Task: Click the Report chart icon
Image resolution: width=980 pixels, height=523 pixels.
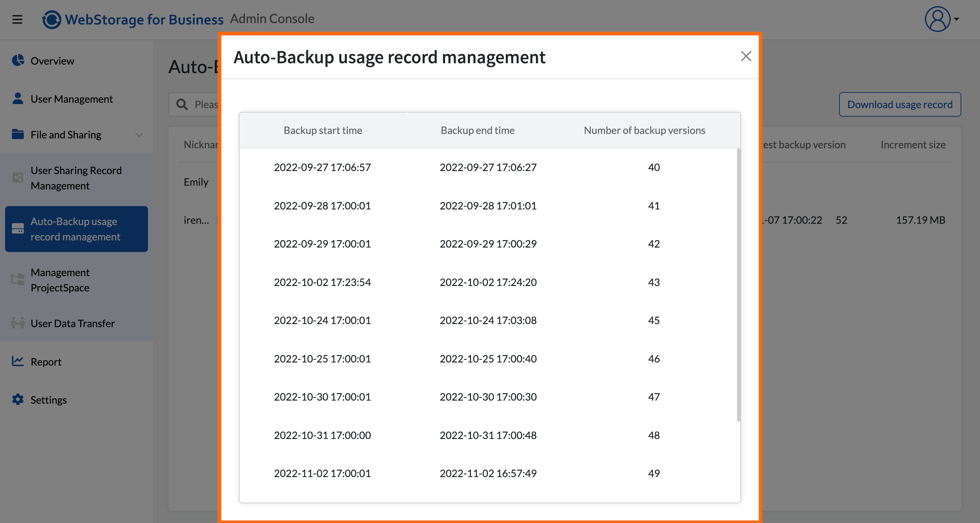Action: click(18, 361)
